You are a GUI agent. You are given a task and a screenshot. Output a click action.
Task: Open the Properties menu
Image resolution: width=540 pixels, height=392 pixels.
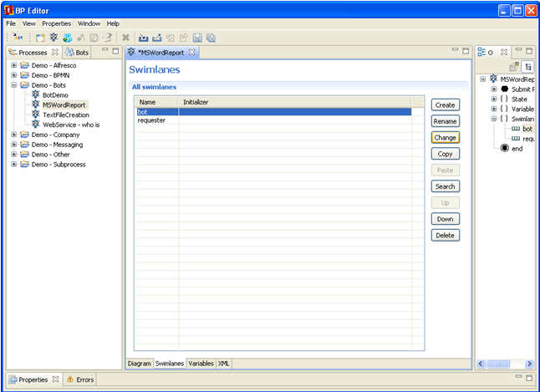[x=57, y=23]
